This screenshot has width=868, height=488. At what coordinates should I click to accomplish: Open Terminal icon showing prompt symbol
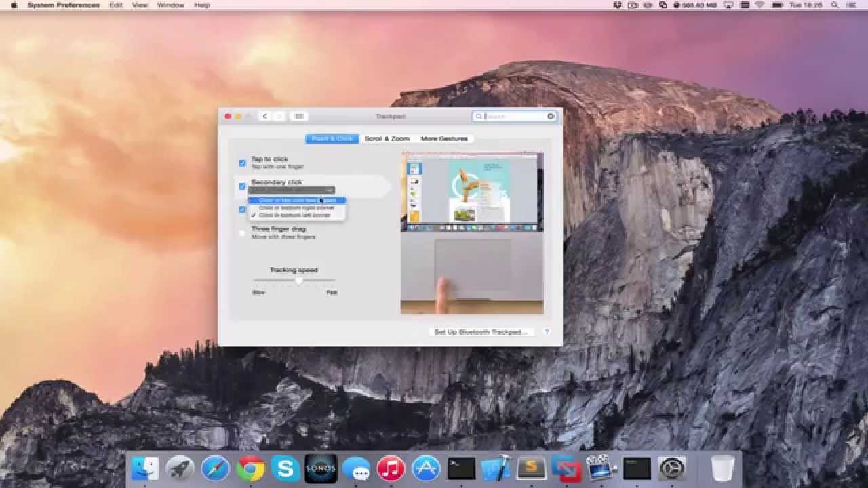(462, 468)
